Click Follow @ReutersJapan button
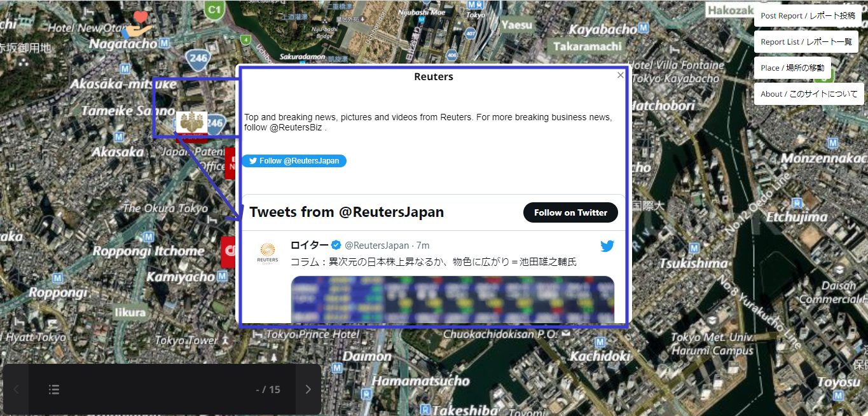This screenshot has height=416, width=868. (x=294, y=161)
